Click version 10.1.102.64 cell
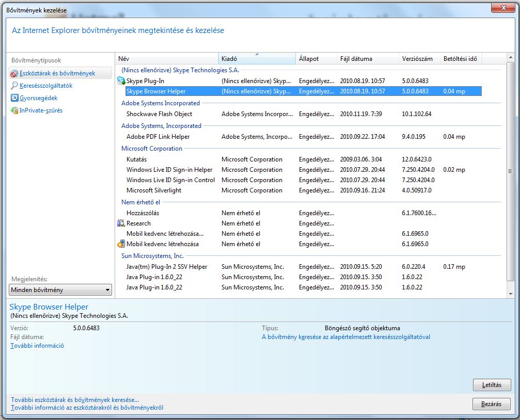520x420 pixels. click(x=417, y=114)
